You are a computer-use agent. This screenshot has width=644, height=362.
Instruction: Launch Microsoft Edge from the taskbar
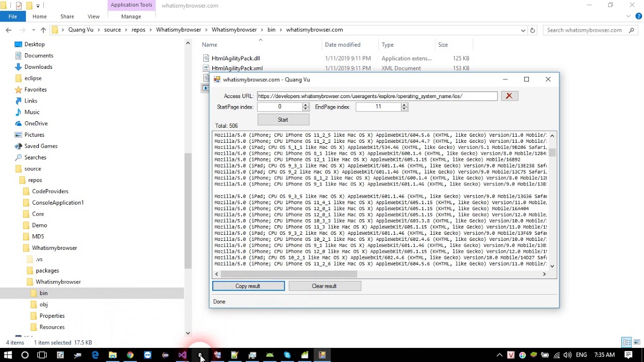[x=95, y=355]
